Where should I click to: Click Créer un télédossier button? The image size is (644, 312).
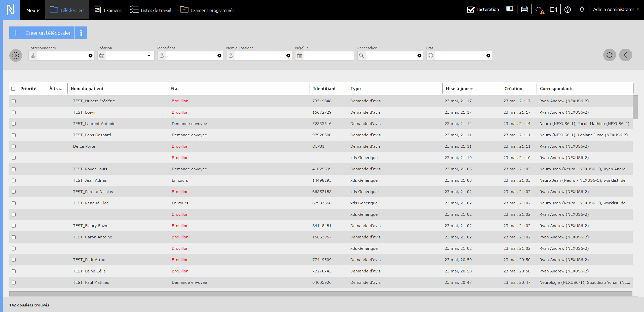tap(42, 33)
